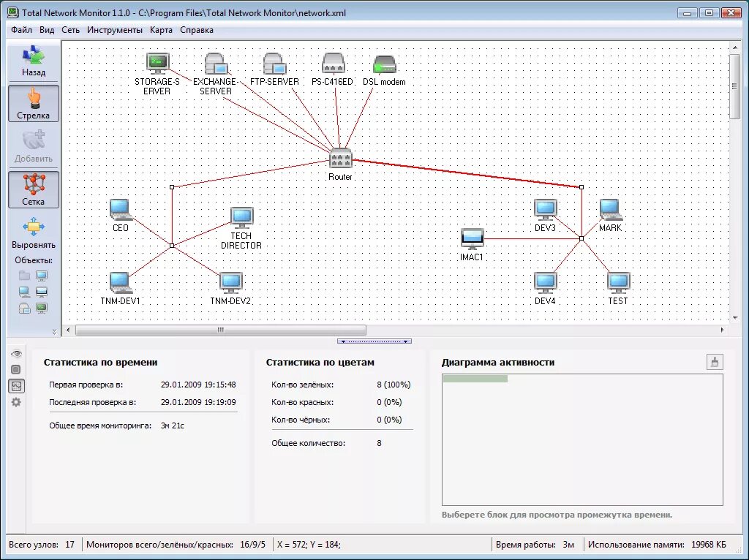Click the clear activity diagram brush icon
This screenshot has width=749, height=560.
[714, 362]
